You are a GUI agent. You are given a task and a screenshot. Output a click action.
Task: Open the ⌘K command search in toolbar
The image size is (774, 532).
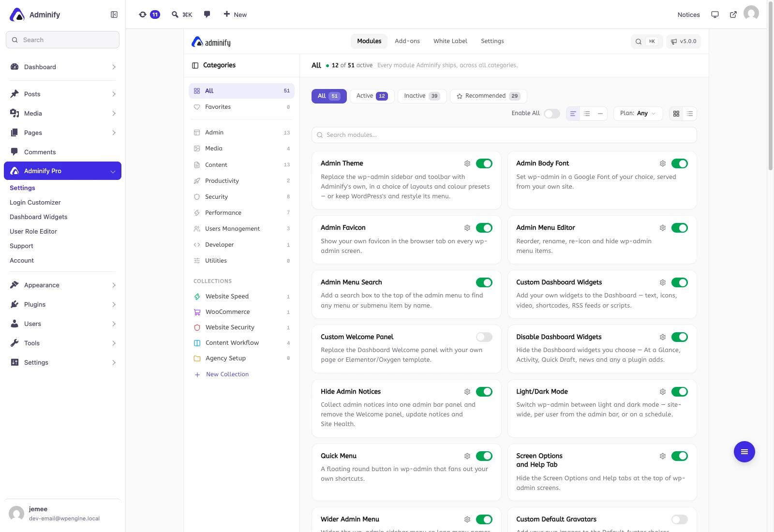click(182, 15)
